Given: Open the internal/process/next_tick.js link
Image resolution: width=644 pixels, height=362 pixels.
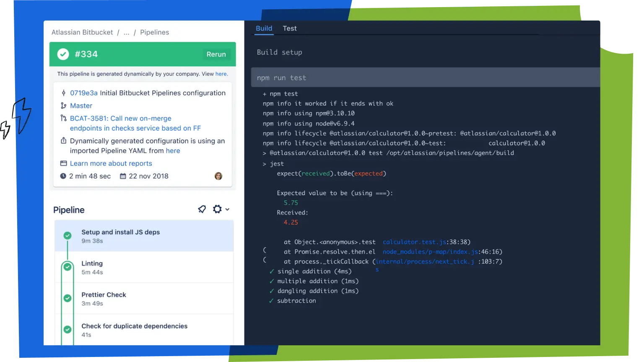Looking at the screenshot, I should (425, 261).
